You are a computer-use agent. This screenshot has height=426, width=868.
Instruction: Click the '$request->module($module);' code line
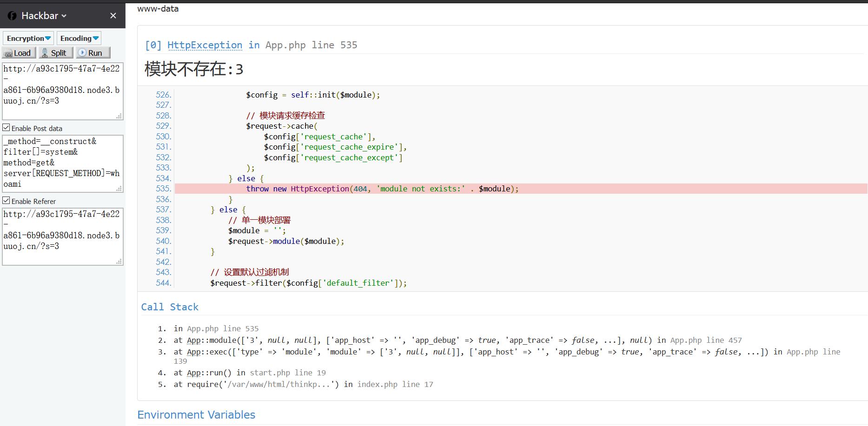[286, 241]
